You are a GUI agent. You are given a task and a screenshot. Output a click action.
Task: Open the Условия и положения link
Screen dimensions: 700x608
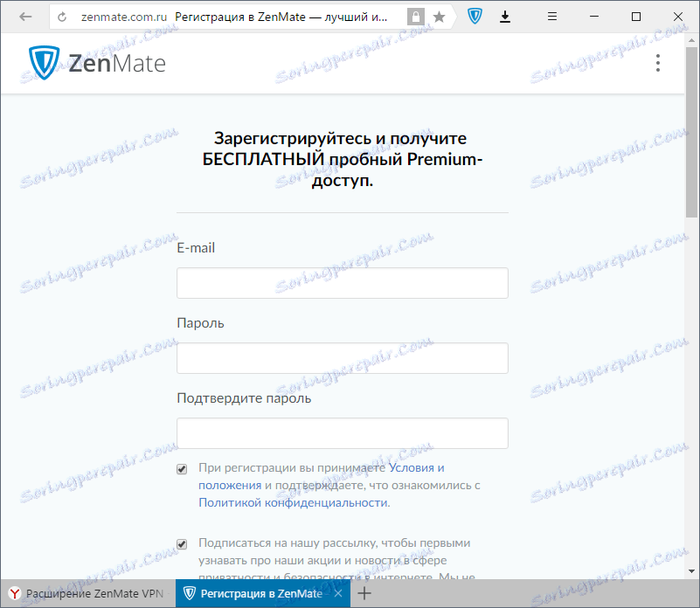click(x=322, y=476)
